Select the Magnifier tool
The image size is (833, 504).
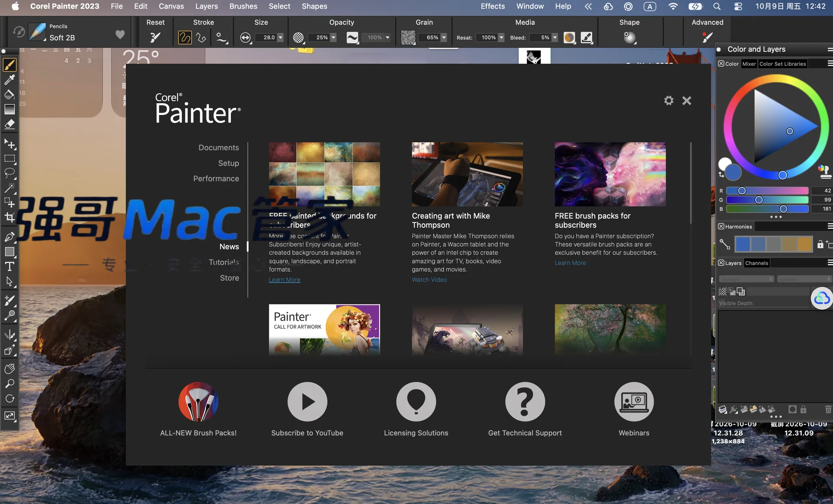[10, 383]
